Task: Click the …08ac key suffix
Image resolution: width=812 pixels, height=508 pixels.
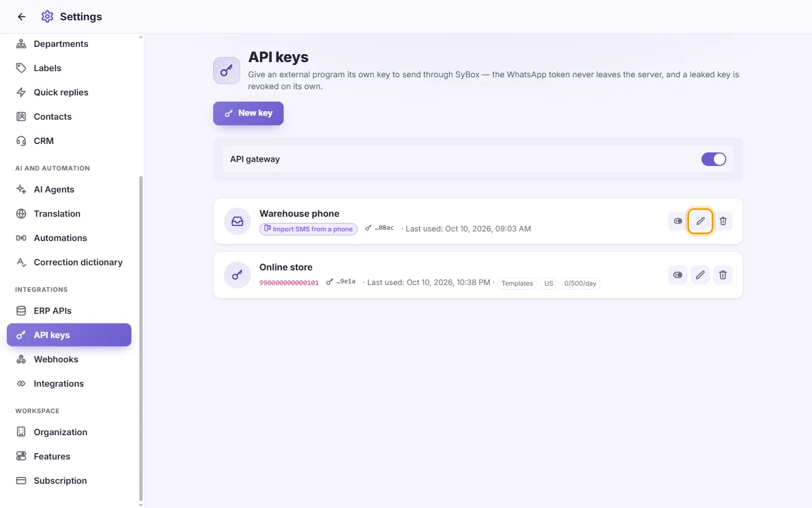Action: coord(384,228)
